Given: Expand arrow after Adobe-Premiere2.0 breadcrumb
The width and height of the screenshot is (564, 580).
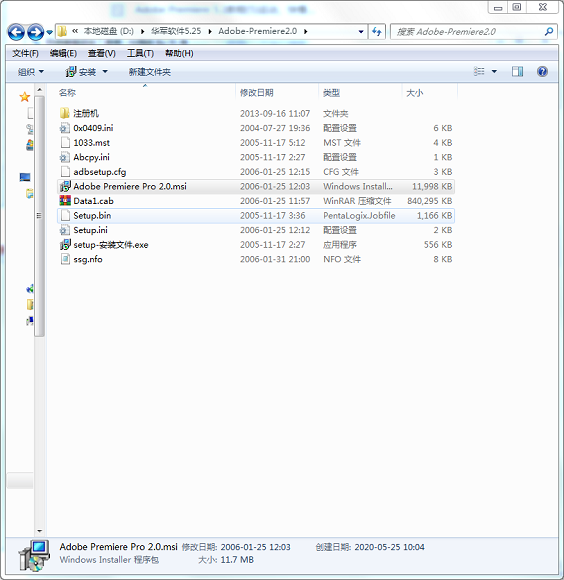Looking at the screenshot, I should [x=306, y=31].
